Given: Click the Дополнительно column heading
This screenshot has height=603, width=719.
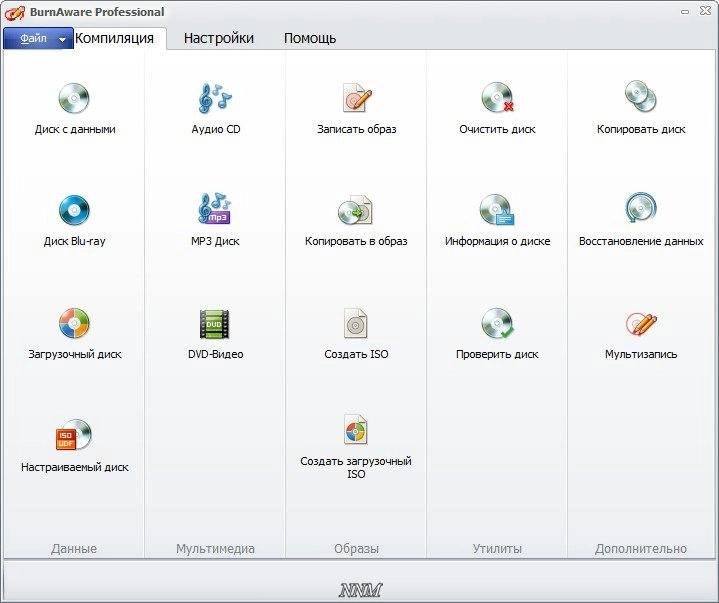Looking at the screenshot, I should point(641,548).
